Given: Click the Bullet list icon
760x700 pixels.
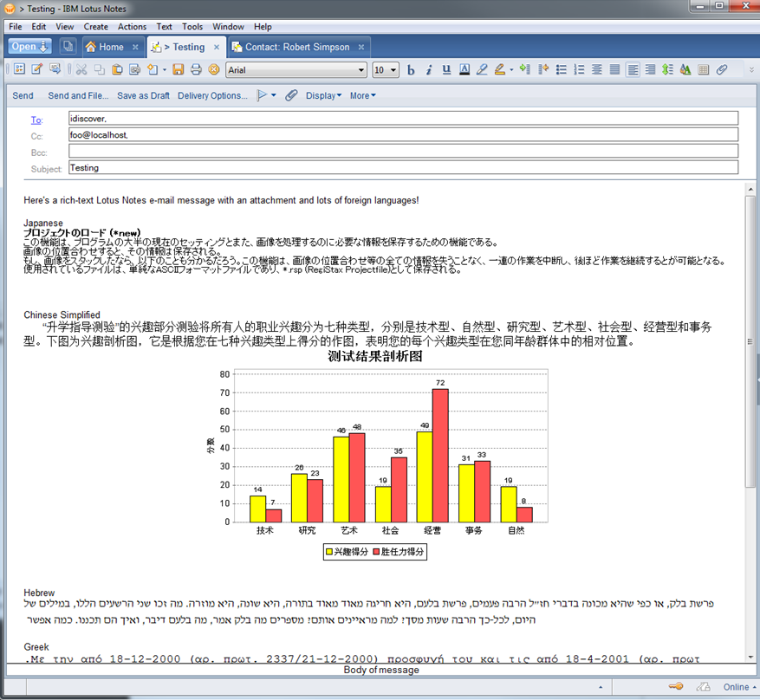Looking at the screenshot, I should [x=562, y=70].
